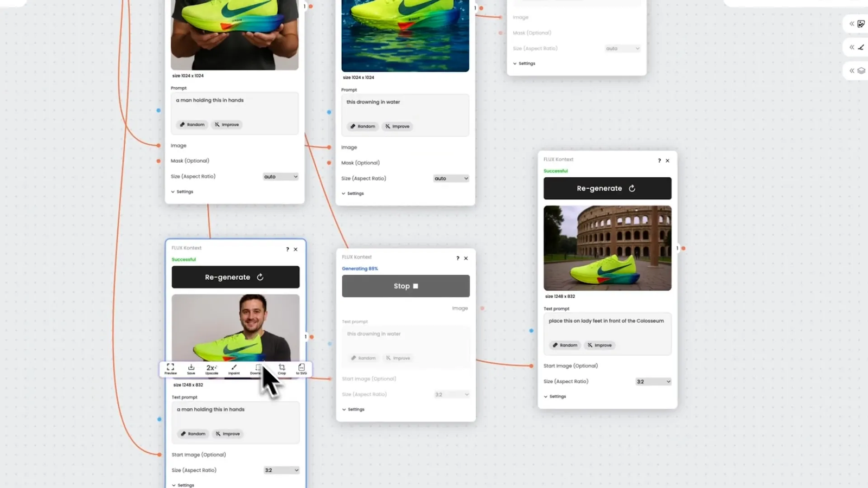Screen dimensions: 868x488
Task: Expand Settings in the hands-holding shoe node
Action: 182,192
